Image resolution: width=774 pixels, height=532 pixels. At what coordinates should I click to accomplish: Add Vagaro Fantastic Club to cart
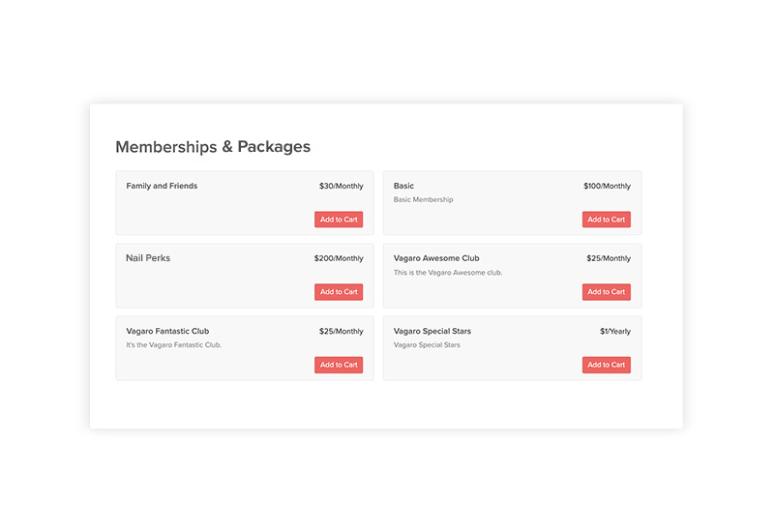click(x=339, y=365)
